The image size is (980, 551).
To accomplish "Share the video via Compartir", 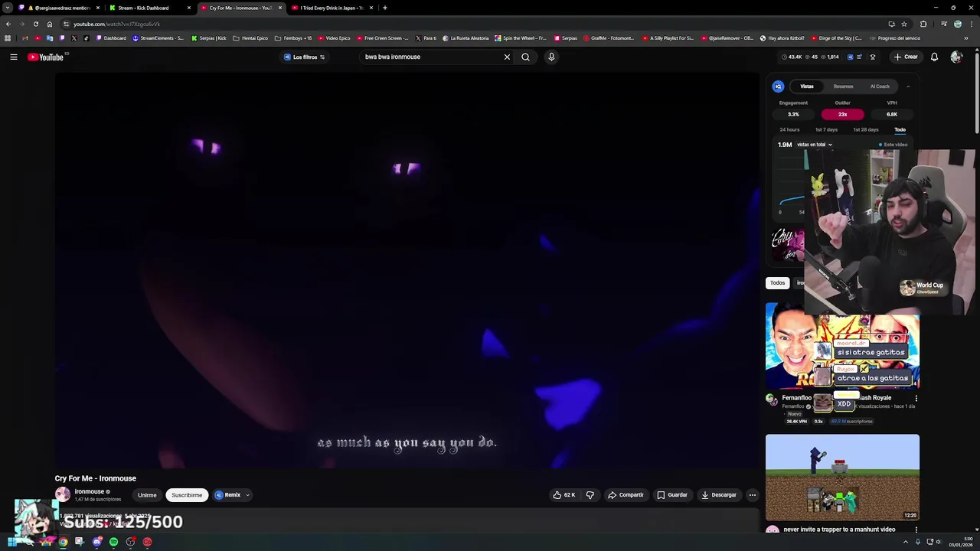I will (626, 495).
